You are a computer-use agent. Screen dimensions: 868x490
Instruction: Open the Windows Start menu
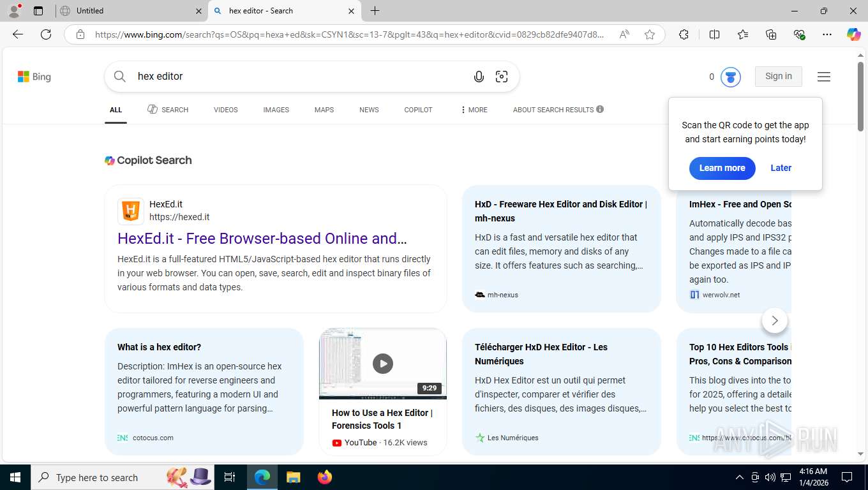(15, 477)
